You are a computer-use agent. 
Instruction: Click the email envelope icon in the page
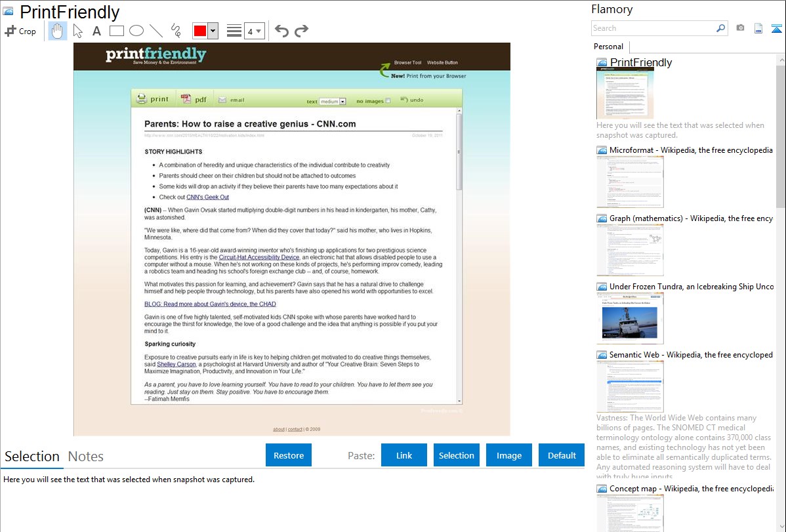(222, 100)
